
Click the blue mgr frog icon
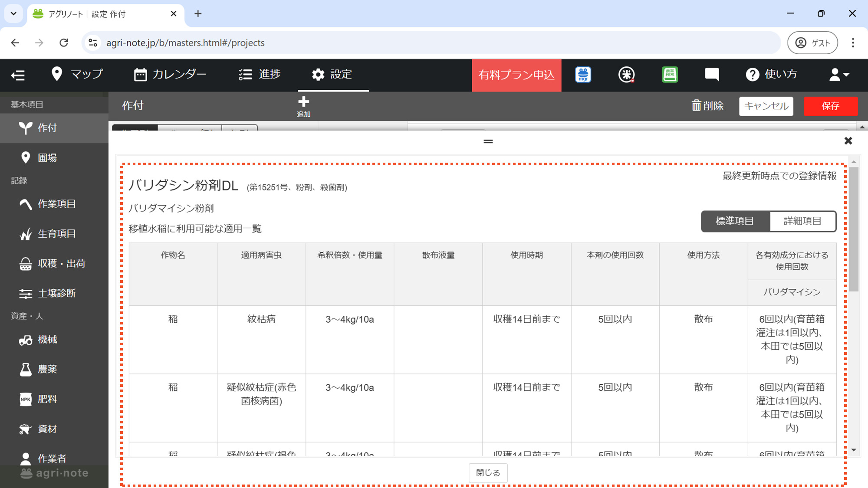[583, 75]
